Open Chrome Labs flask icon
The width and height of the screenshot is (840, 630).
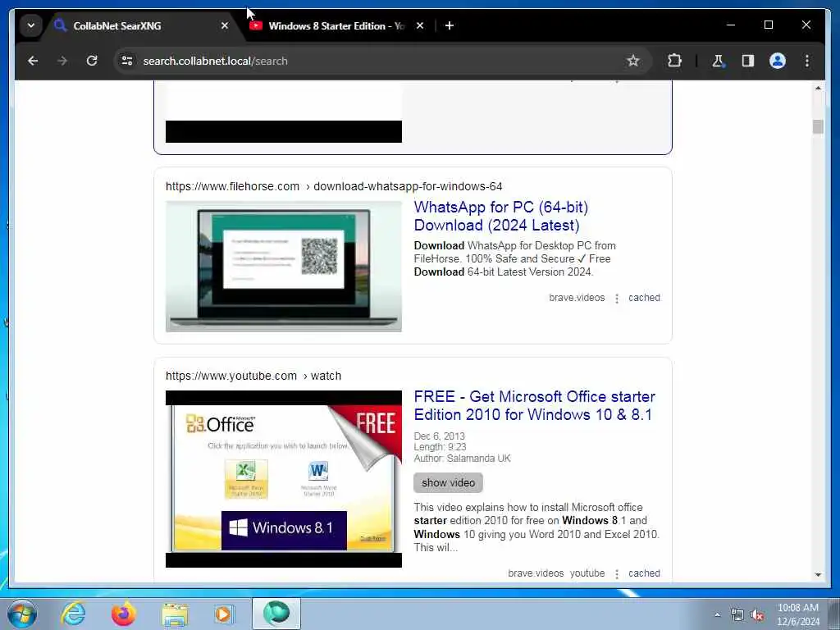point(718,61)
